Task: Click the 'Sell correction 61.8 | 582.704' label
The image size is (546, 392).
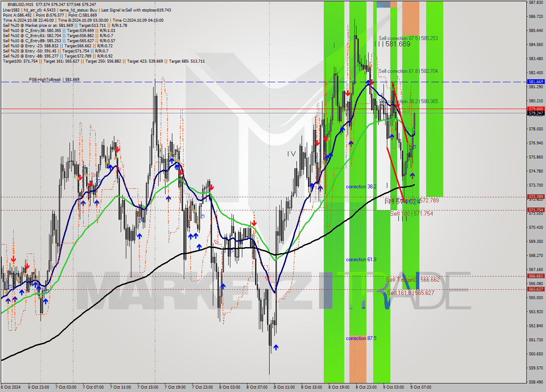Action: tap(408, 71)
